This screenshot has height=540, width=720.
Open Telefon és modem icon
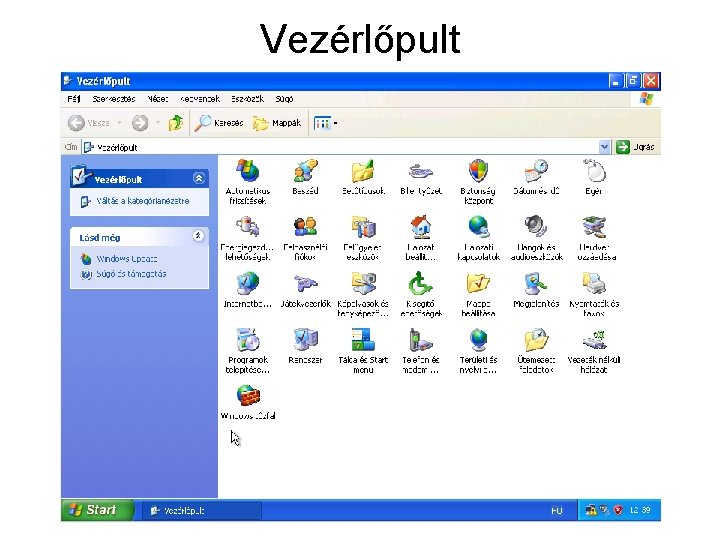(421, 340)
